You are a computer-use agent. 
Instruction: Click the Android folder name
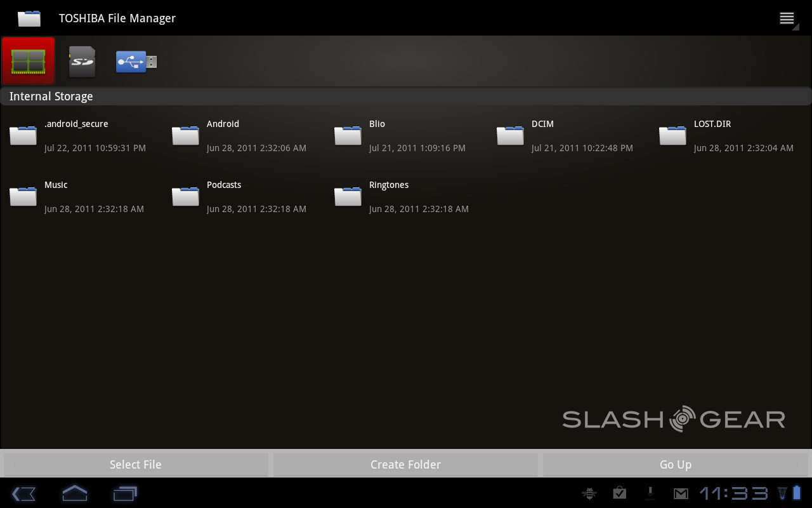(223, 124)
